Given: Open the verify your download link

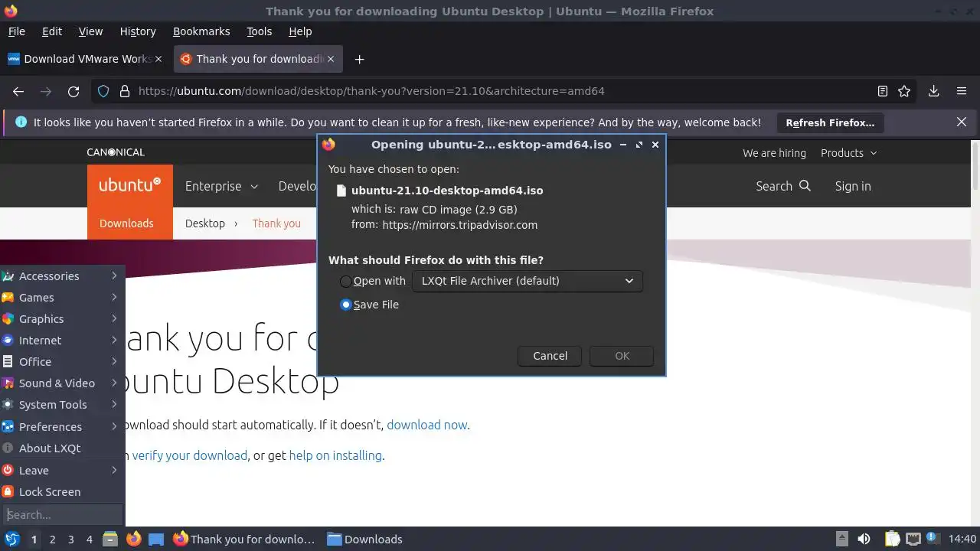Looking at the screenshot, I should coord(189,455).
